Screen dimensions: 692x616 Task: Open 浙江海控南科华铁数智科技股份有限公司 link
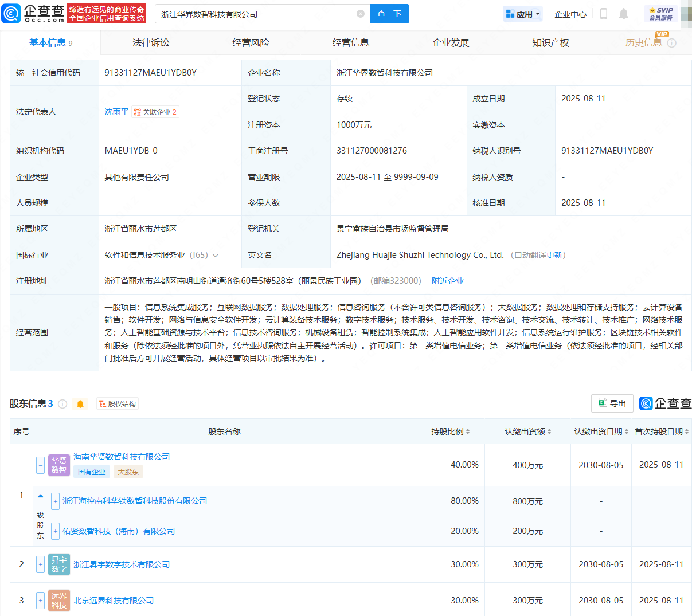pyautogui.click(x=135, y=501)
